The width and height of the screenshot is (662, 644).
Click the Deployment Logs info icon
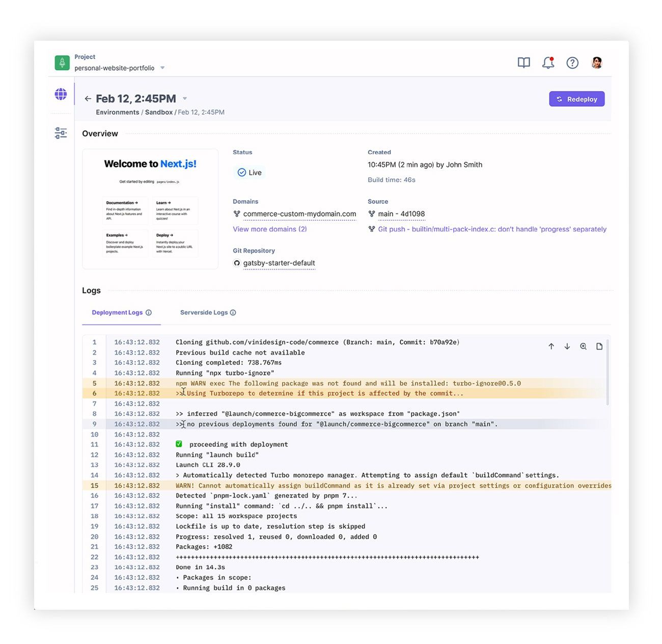[x=149, y=313]
